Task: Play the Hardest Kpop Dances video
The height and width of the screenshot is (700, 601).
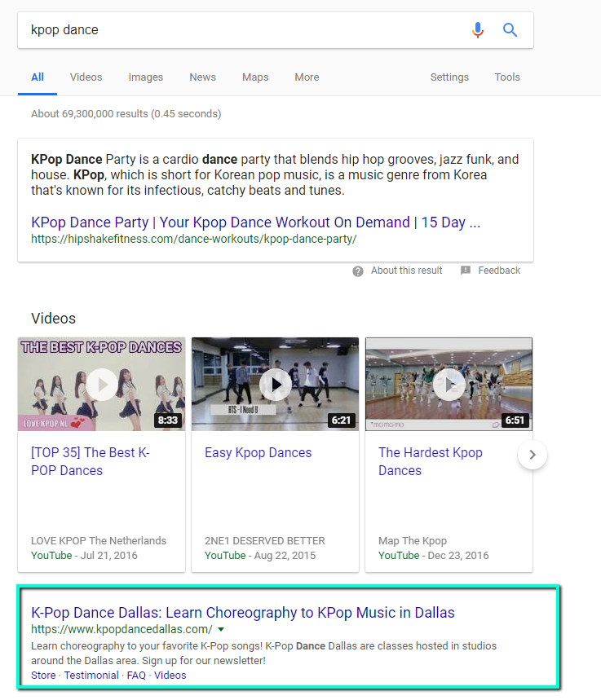Action: tap(449, 385)
